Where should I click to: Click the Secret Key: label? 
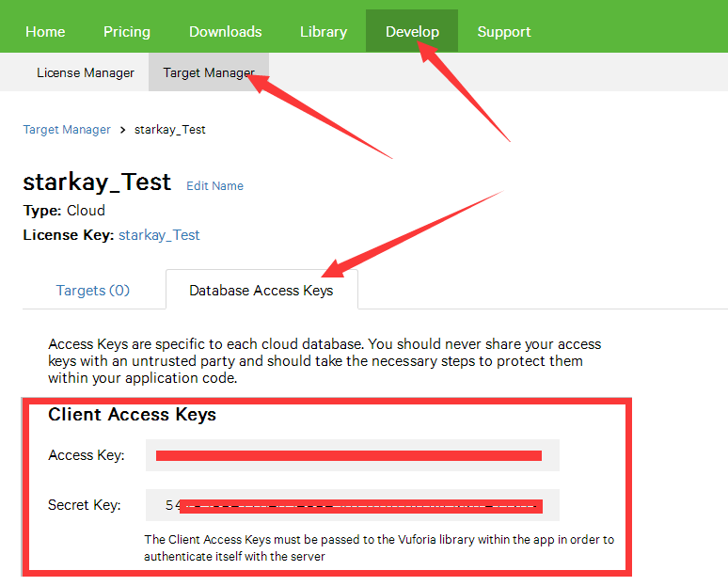tap(85, 505)
